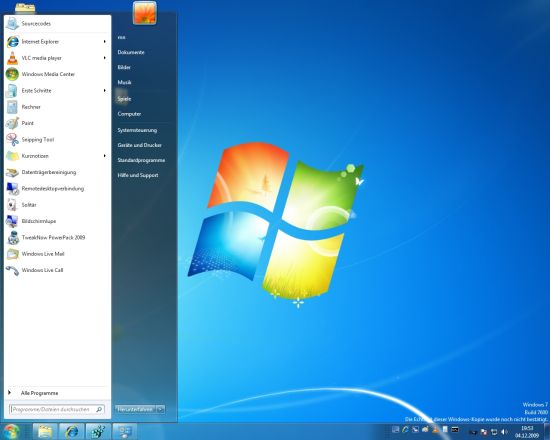This screenshot has height=440, width=550.
Task: Expand the Internet Explorer jump list arrow
Action: click(105, 41)
